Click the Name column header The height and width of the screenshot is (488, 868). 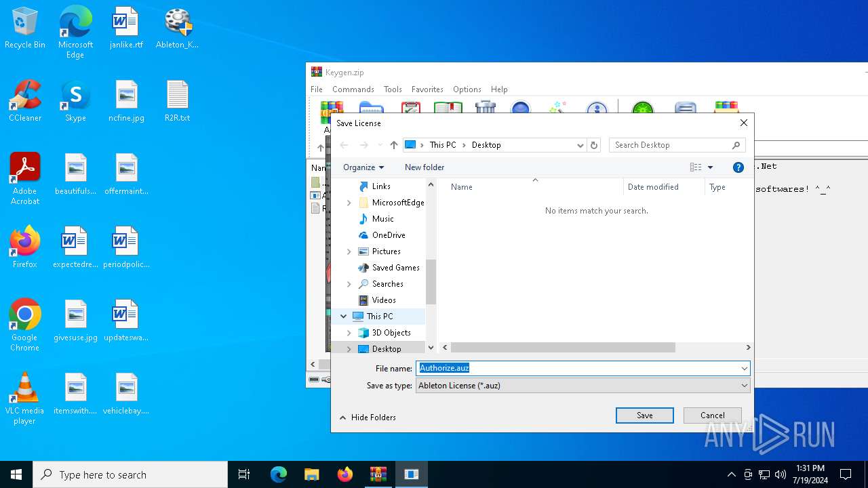click(x=534, y=187)
